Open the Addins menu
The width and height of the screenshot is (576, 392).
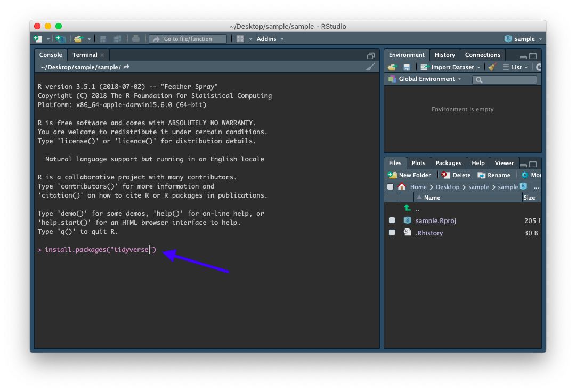click(x=270, y=39)
